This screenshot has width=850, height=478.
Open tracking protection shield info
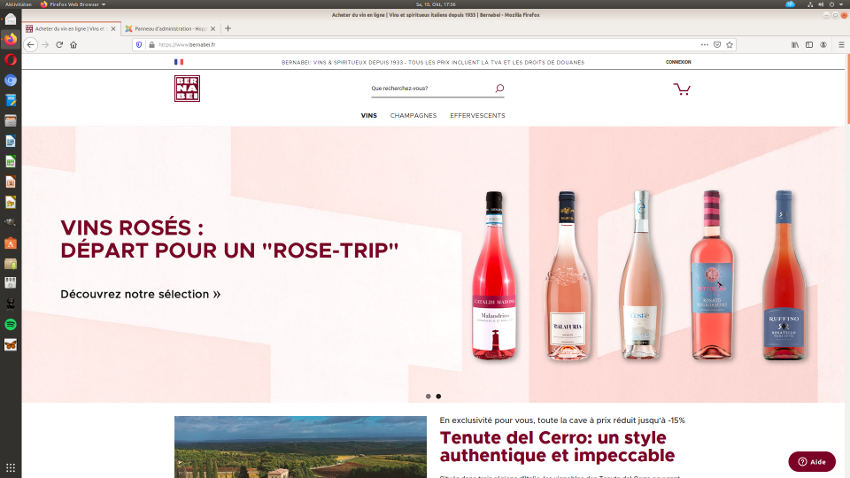coord(139,45)
